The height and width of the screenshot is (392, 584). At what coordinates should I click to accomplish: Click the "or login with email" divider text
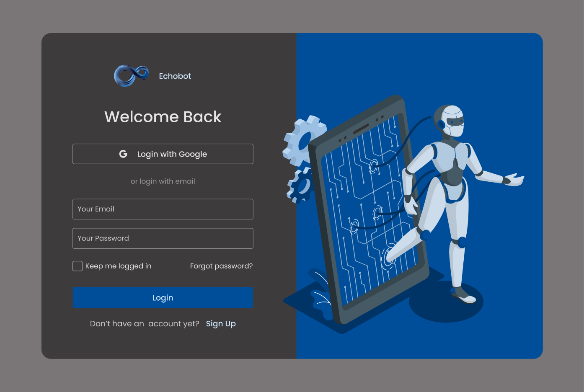(163, 181)
